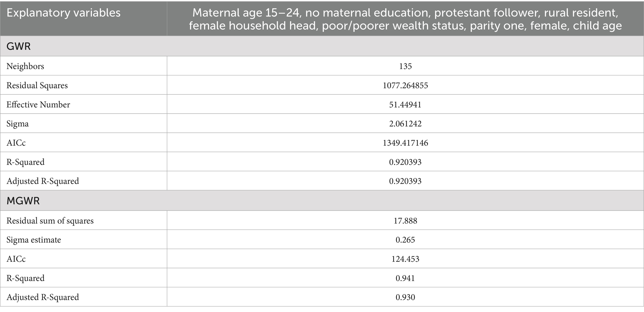This screenshot has height=312, width=644.
Task: Select the Sigma estimate value 0.265
Action: coord(405,240)
